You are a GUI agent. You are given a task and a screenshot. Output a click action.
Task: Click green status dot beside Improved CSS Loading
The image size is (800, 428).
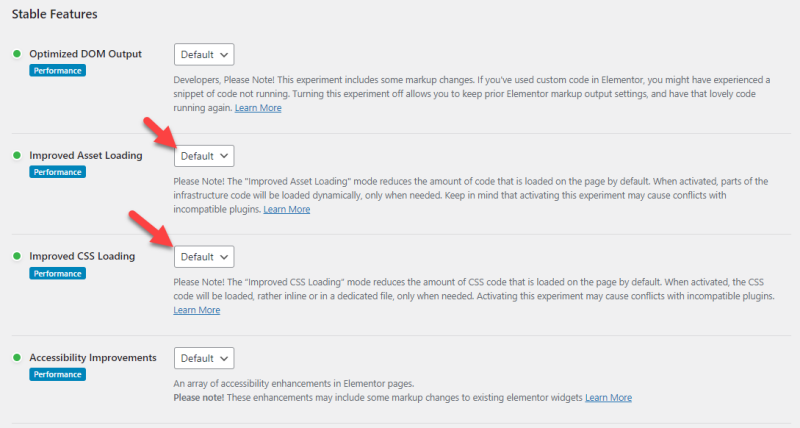coord(17,256)
